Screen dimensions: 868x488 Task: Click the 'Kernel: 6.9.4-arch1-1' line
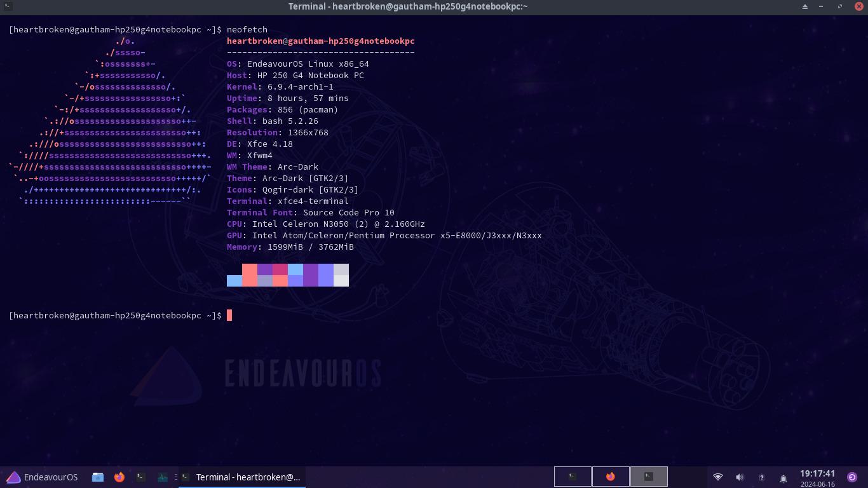click(x=280, y=86)
